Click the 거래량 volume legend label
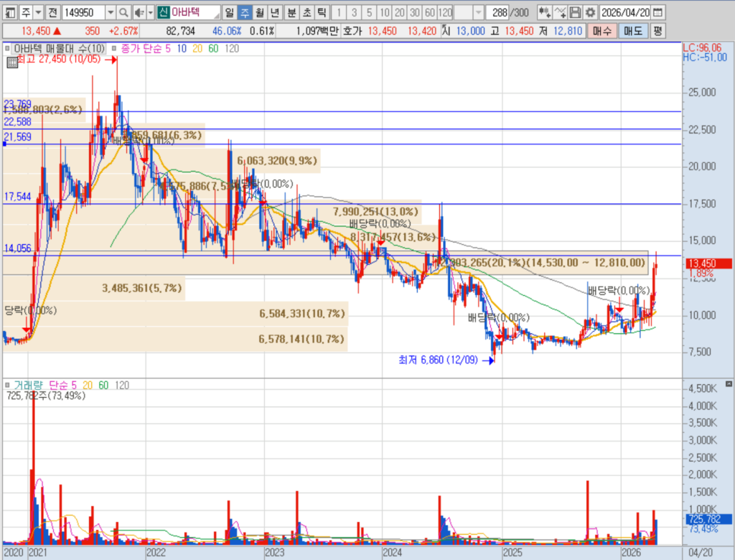Image resolution: width=735 pixels, height=560 pixels. coord(28,385)
